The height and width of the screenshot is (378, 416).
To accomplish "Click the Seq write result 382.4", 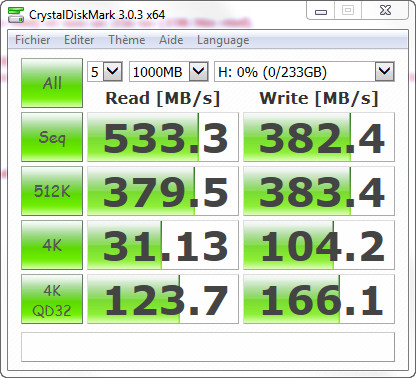I will 319,137.
